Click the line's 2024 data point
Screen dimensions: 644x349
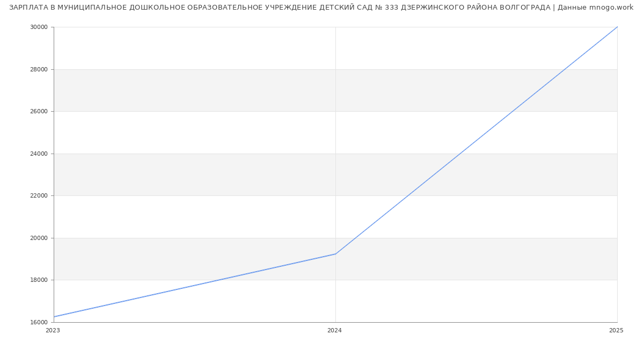[335, 254]
